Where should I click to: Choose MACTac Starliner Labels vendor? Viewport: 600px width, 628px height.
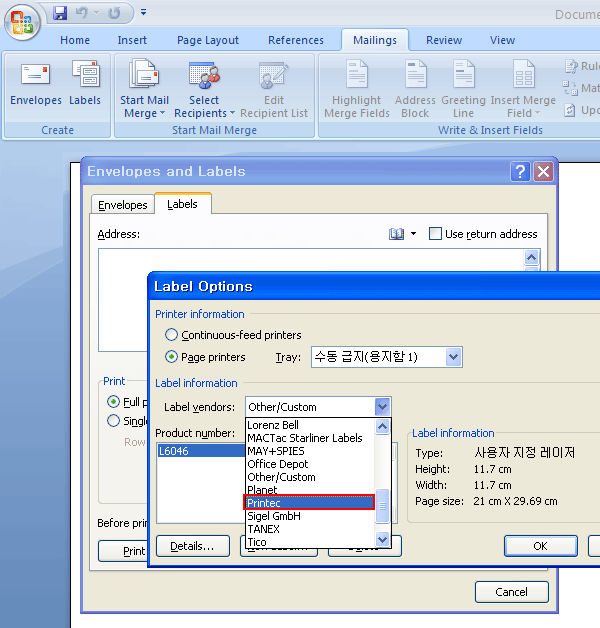[x=311, y=438]
